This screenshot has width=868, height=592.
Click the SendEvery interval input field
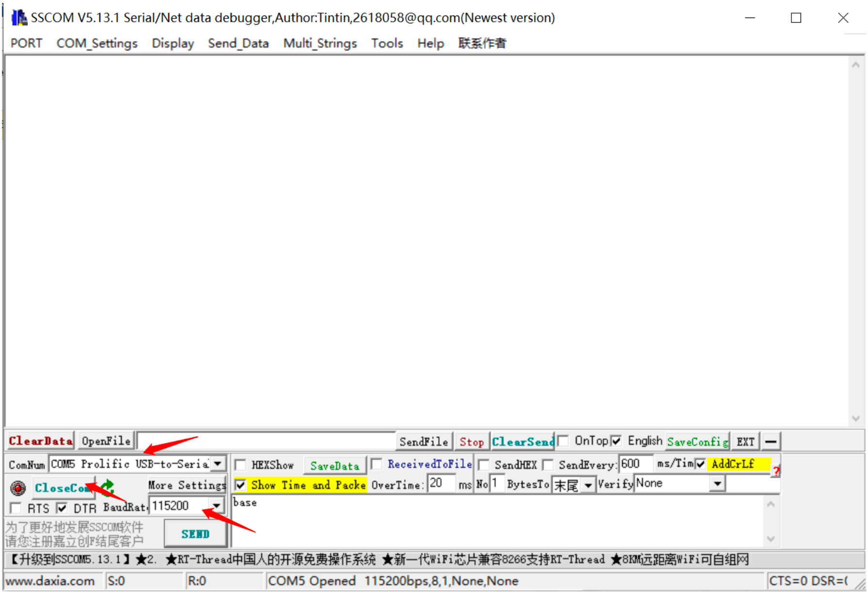(x=635, y=464)
